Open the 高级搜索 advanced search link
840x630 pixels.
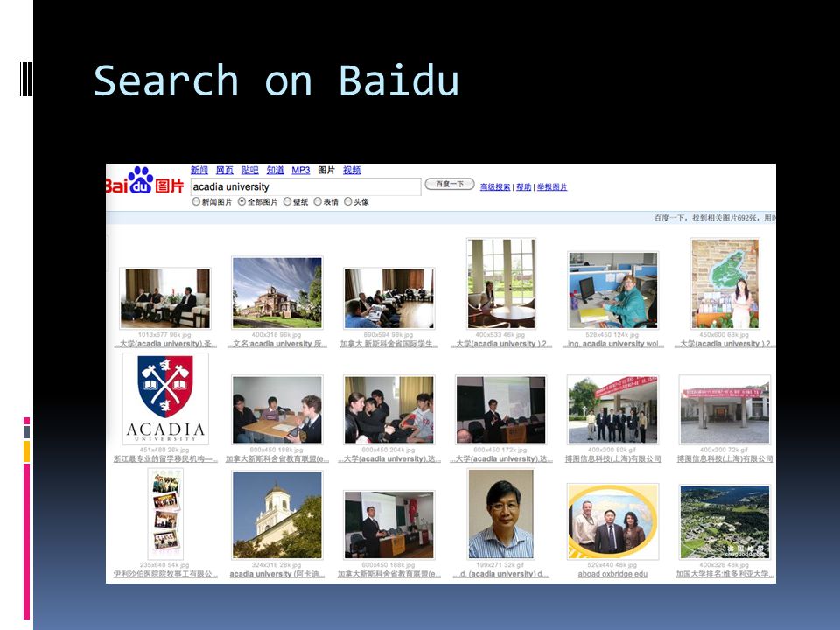click(495, 187)
